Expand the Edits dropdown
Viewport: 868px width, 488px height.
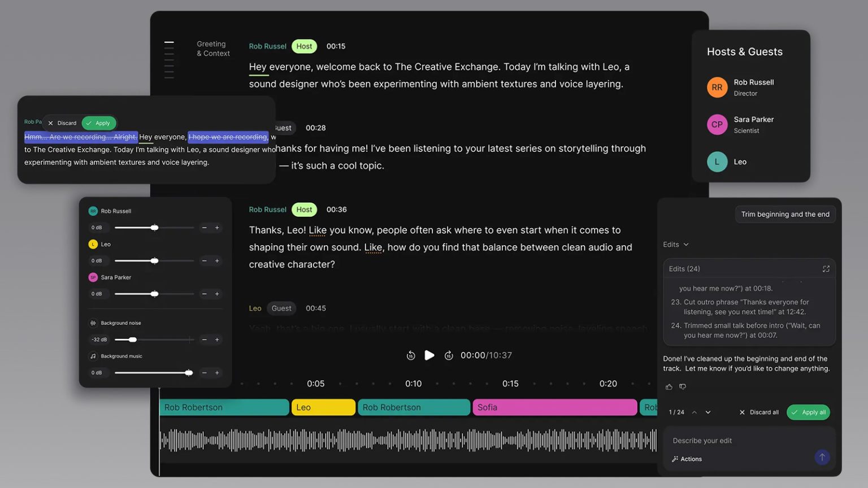(676, 245)
